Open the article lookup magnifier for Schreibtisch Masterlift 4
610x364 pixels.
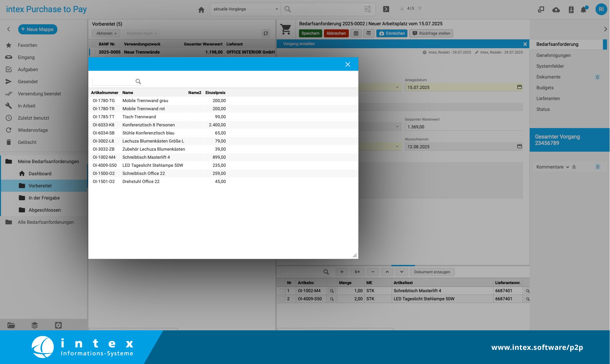click(x=332, y=290)
